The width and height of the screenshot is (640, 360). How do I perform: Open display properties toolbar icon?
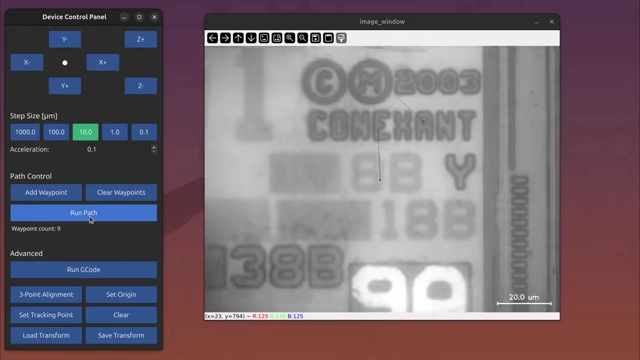[341, 38]
